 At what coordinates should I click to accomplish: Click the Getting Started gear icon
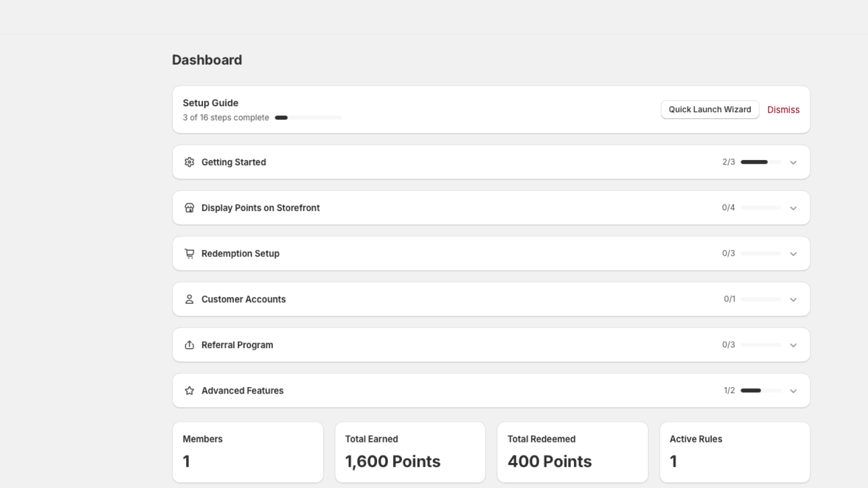tap(189, 162)
